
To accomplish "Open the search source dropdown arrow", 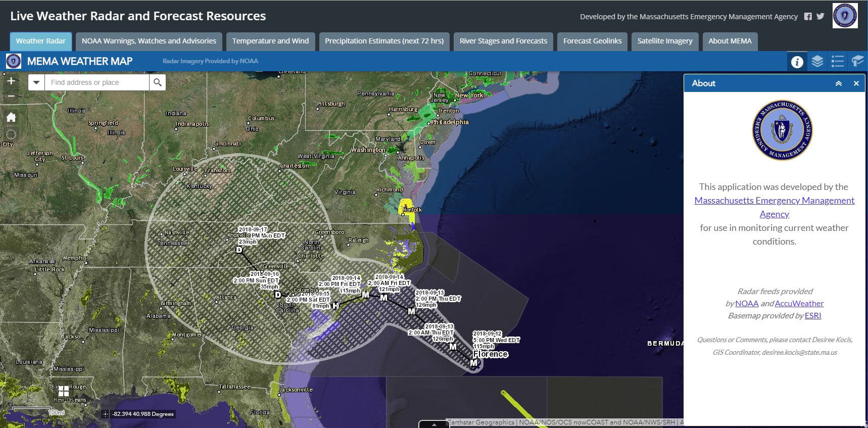I will click(x=36, y=82).
